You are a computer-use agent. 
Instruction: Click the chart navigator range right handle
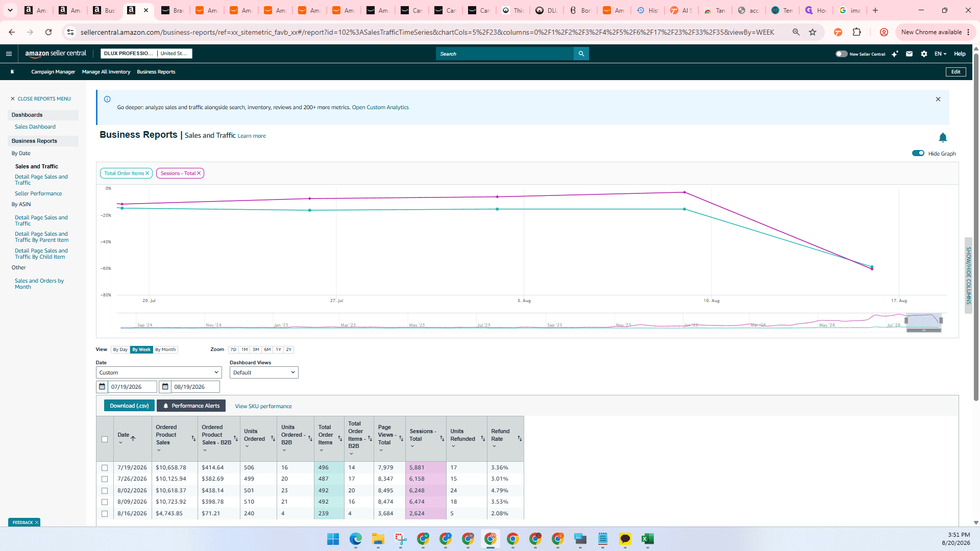pyautogui.click(x=941, y=320)
